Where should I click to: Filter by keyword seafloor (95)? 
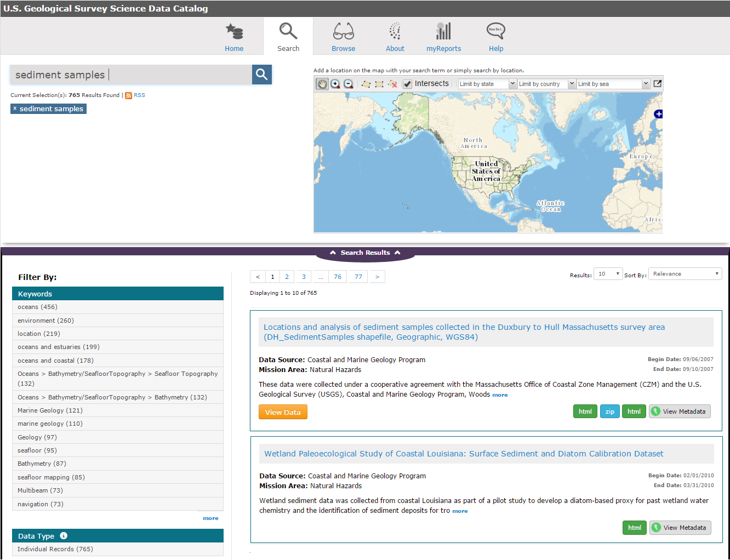[118, 450]
